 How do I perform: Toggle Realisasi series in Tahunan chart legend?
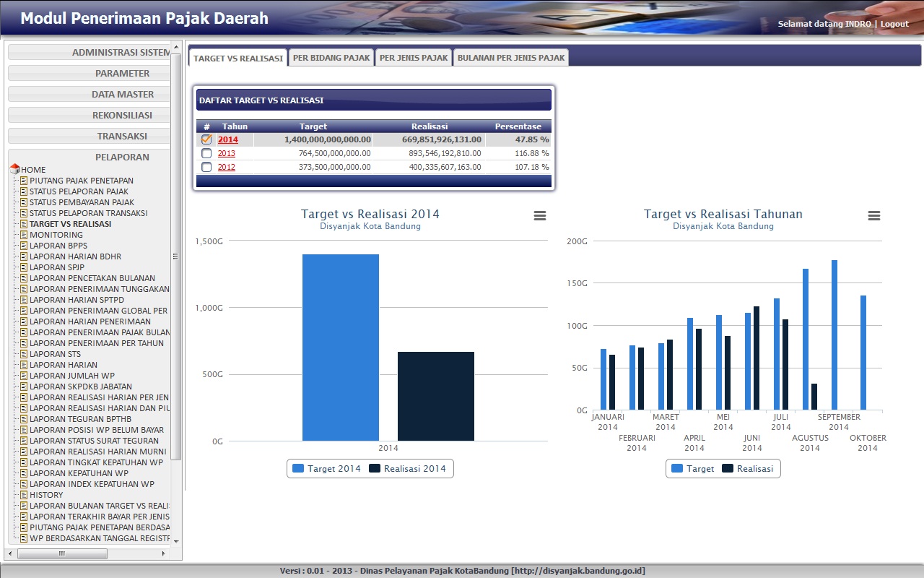coord(747,468)
